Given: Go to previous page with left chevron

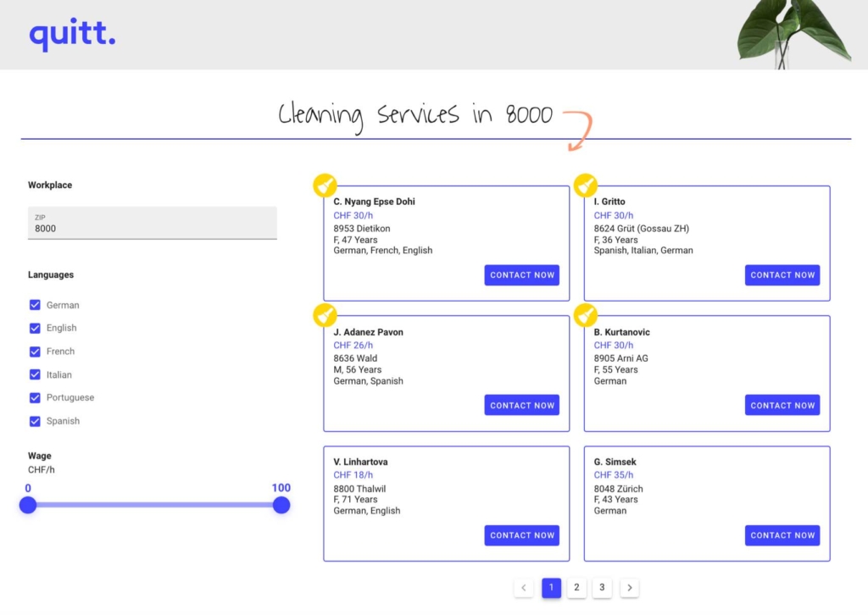Looking at the screenshot, I should tap(524, 588).
